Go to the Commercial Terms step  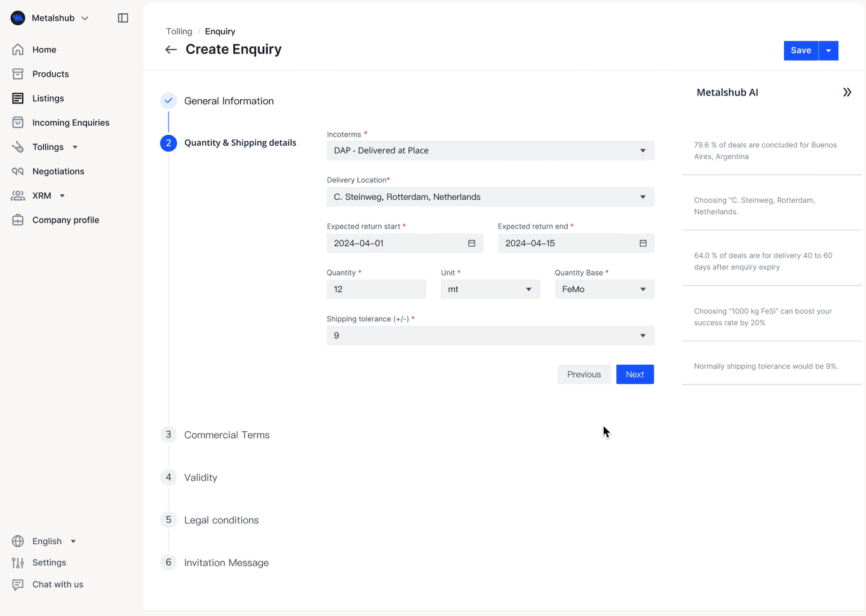click(x=227, y=434)
